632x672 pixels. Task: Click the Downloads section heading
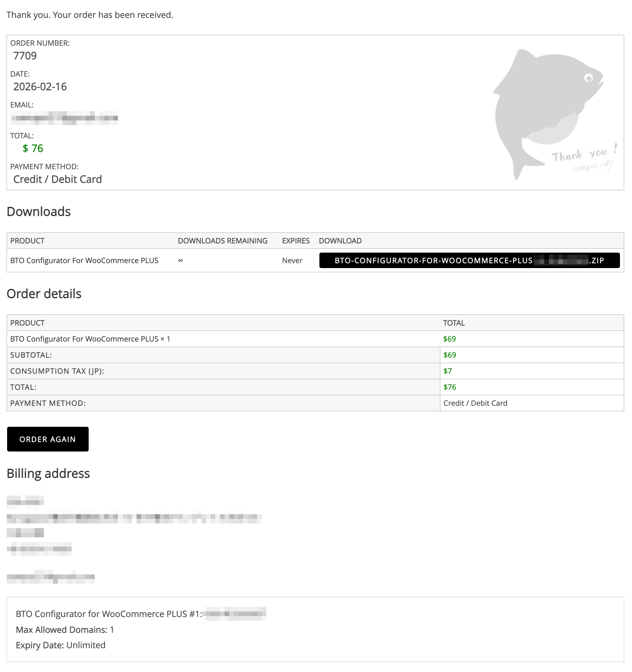click(39, 212)
